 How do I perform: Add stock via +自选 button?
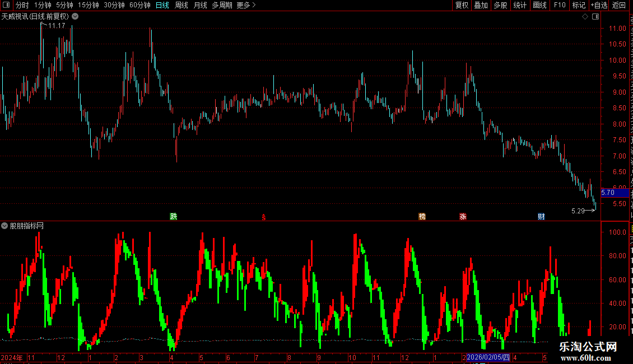(x=599, y=5)
